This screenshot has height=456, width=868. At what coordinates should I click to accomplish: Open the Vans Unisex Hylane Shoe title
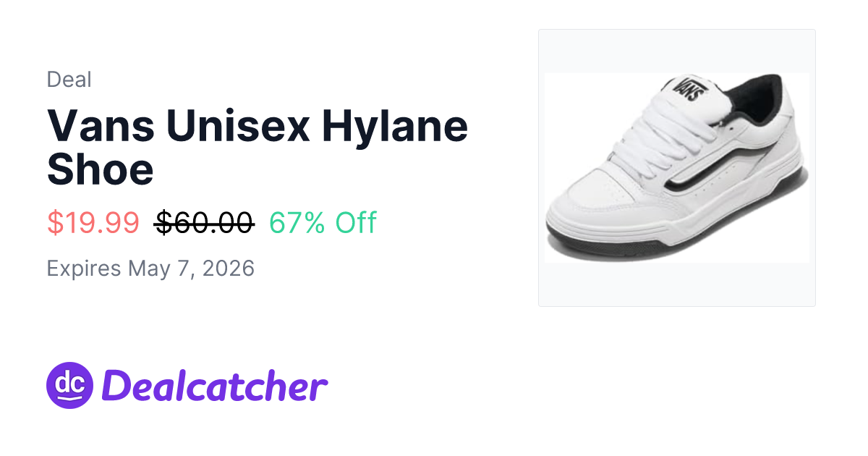coord(257,146)
